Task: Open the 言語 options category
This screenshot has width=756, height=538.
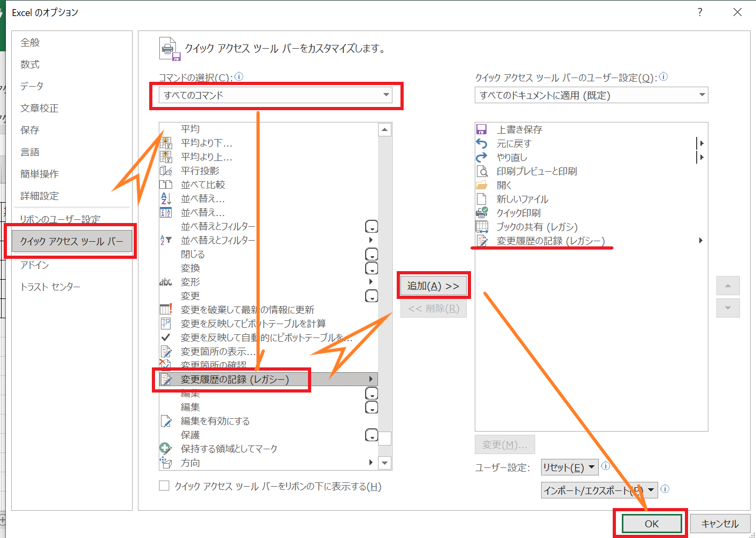Action: pyautogui.click(x=72, y=152)
